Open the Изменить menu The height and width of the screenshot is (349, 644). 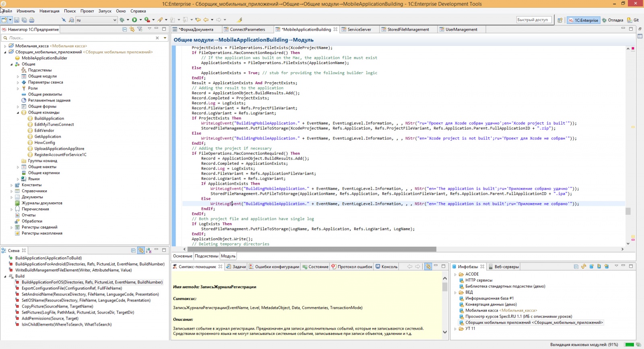pos(26,11)
